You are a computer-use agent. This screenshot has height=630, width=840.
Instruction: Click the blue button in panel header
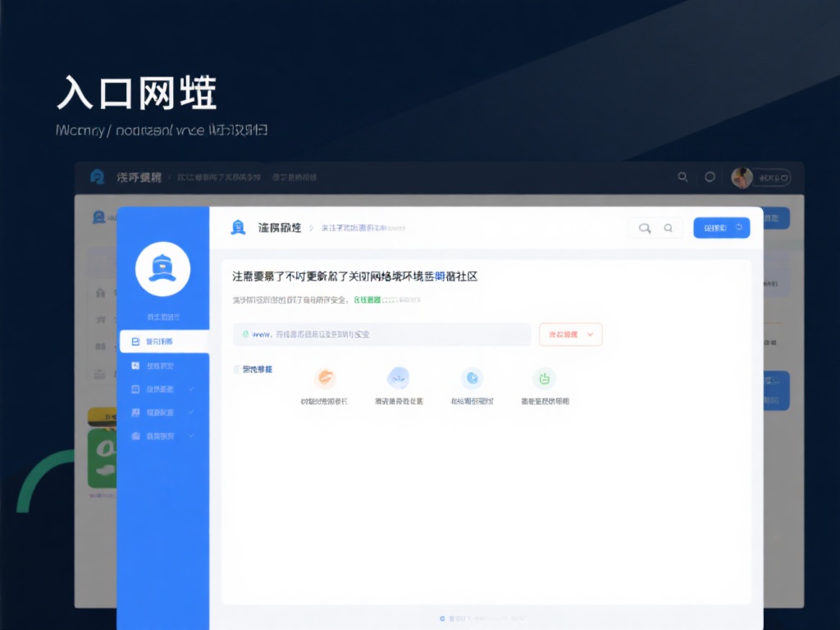pos(721,228)
